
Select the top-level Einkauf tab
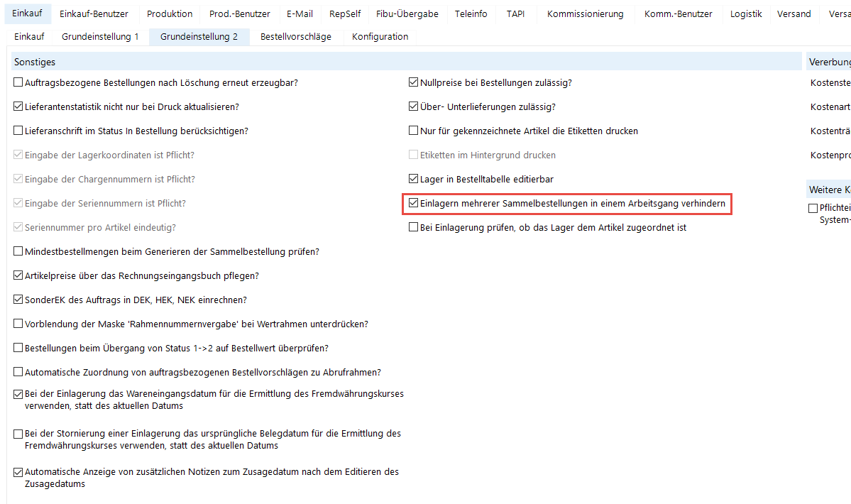(27, 13)
